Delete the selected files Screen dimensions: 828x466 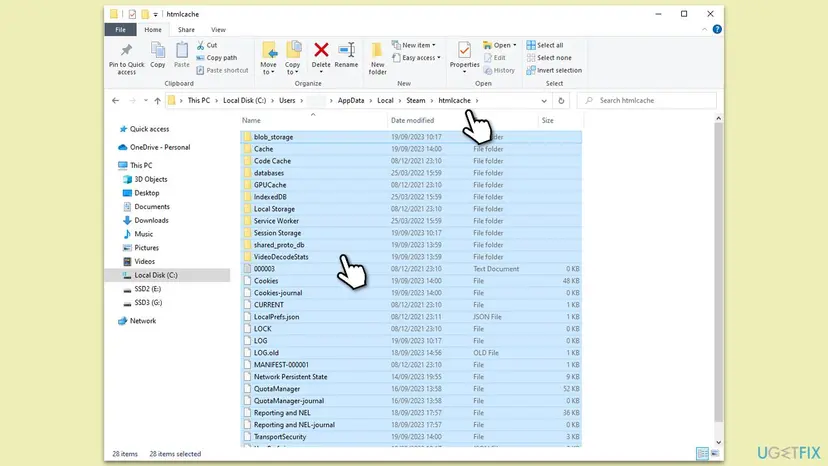321,57
